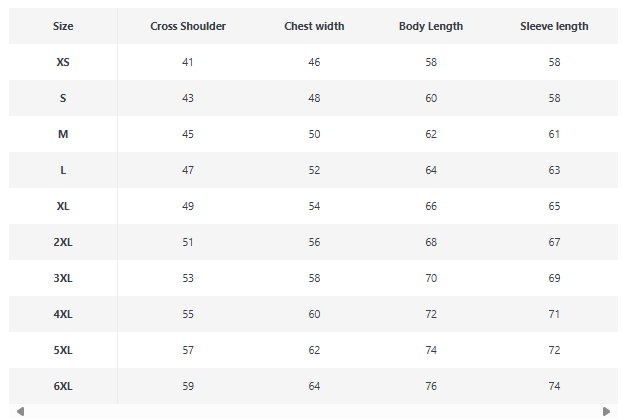Click the Body Length column header

click(x=431, y=26)
